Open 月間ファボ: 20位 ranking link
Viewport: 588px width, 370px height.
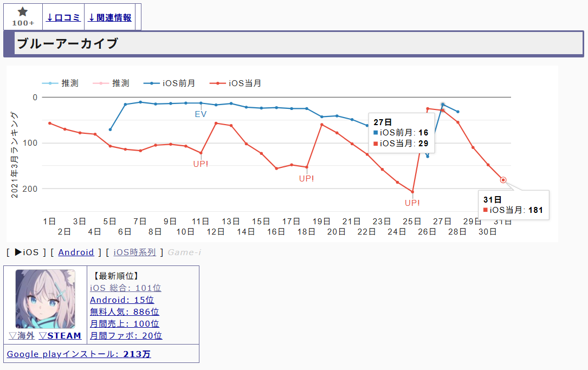click(x=126, y=336)
